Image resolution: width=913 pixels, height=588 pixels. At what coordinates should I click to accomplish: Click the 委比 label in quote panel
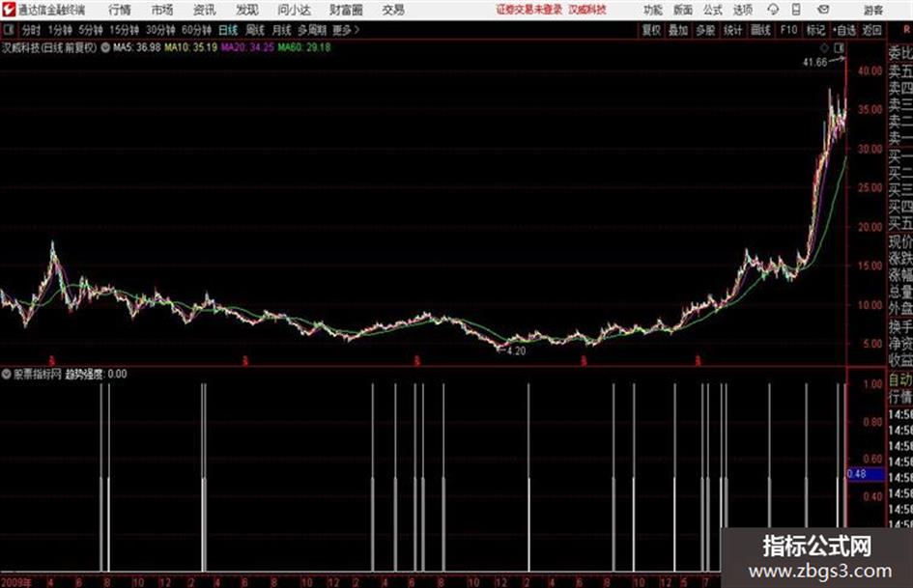tap(900, 53)
